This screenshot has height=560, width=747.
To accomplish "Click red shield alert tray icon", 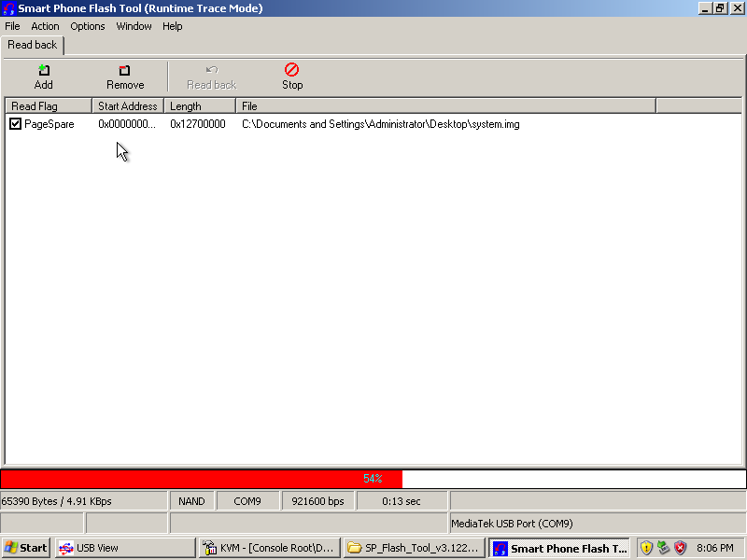I will (680, 548).
